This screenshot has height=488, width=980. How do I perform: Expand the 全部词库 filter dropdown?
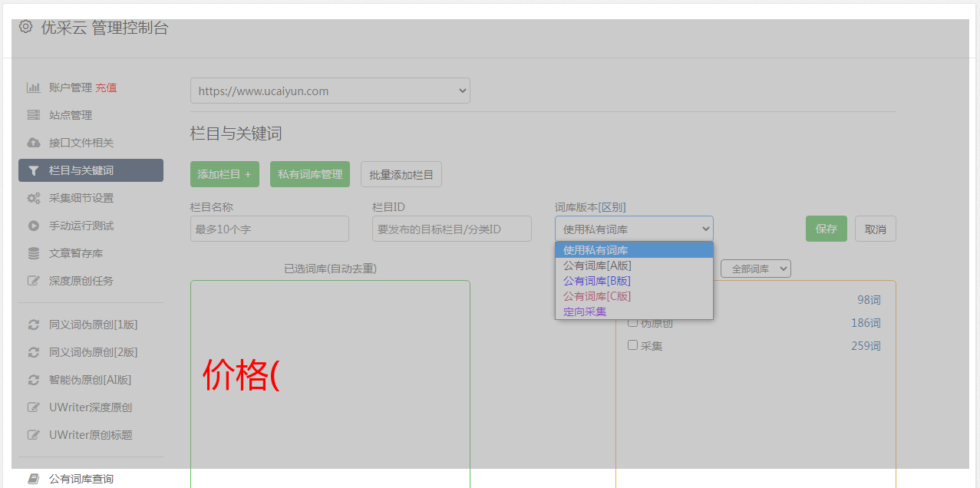(755, 269)
